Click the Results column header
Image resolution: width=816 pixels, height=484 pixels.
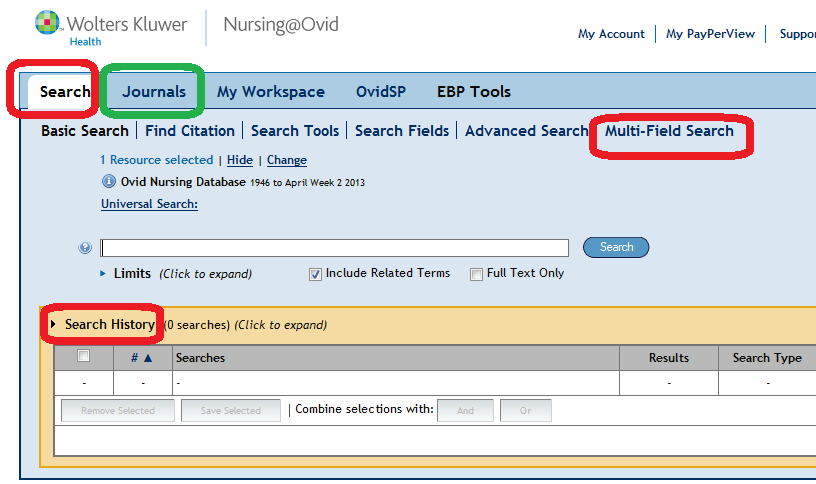click(x=669, y=358)
